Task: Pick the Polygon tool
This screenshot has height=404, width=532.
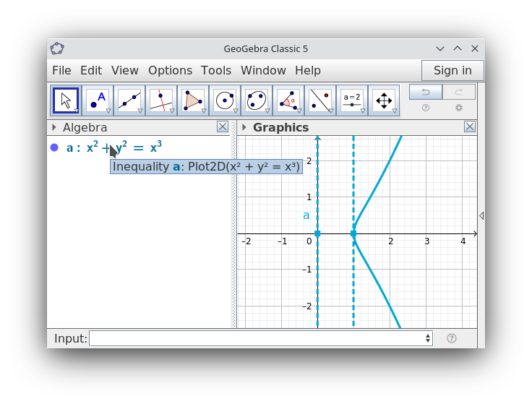Action: [x=193, y=100]
